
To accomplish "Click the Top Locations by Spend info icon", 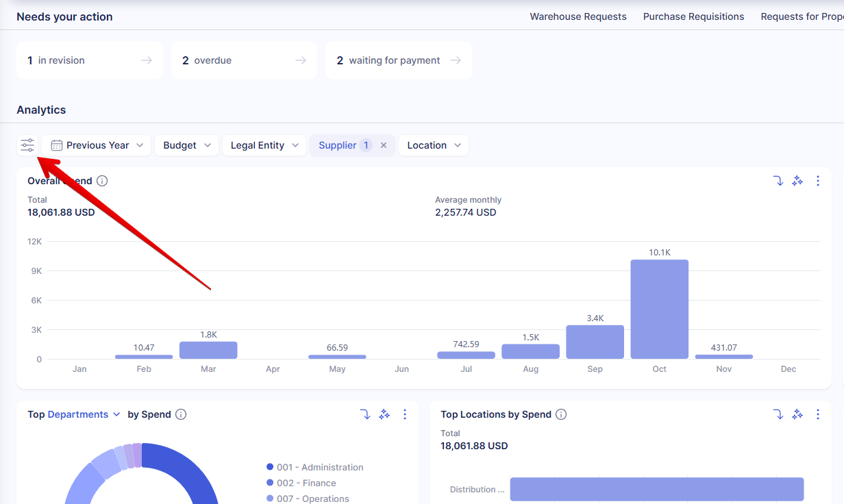I will (x=561, y=414).
